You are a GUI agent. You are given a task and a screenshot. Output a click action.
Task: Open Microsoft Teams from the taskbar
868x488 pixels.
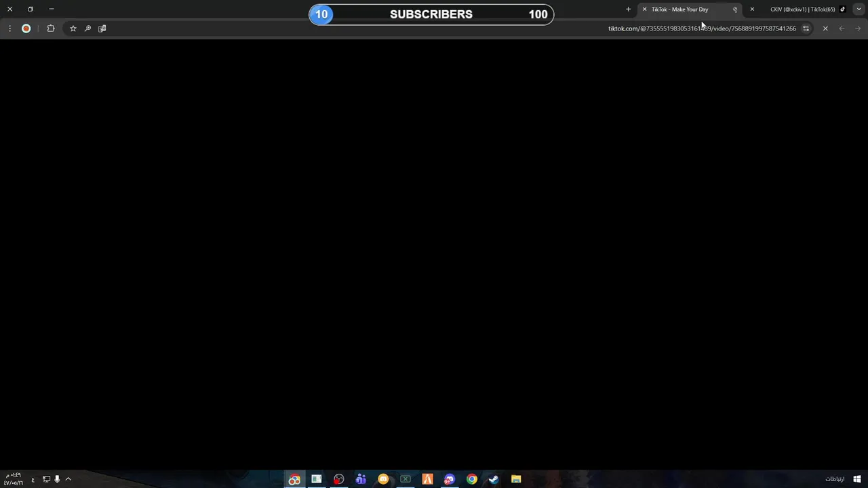pyautogui.click(x=361, y=479)
